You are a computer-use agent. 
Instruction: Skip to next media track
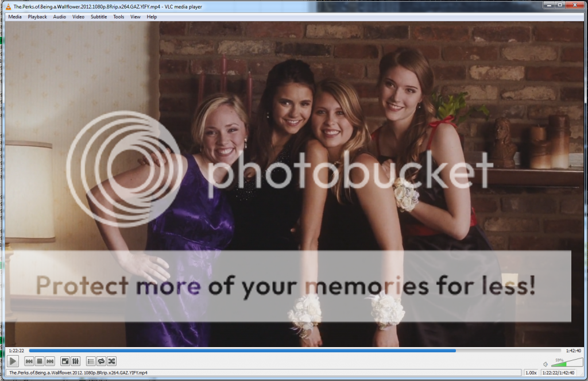tap(51, 361)
